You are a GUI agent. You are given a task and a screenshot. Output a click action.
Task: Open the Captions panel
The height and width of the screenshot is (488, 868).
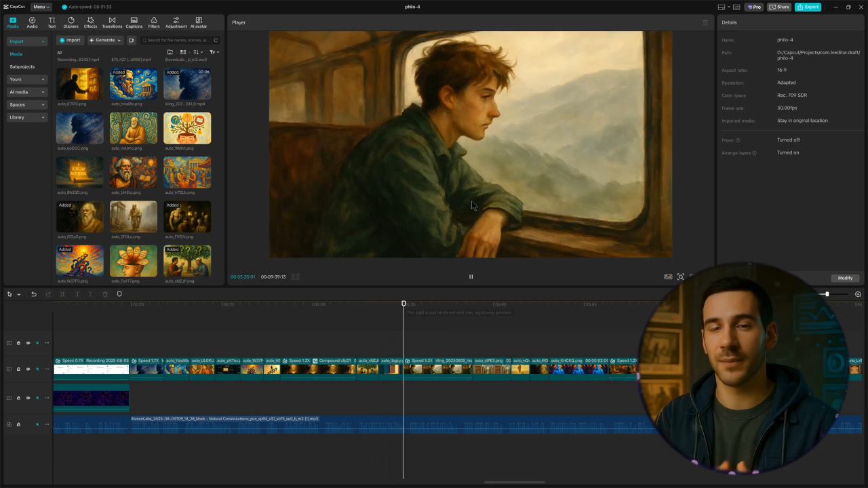coord(134,22)
